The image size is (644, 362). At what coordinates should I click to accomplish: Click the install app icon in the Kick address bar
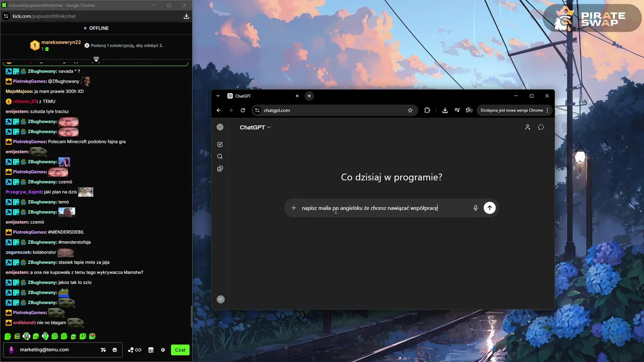point(186,16)
